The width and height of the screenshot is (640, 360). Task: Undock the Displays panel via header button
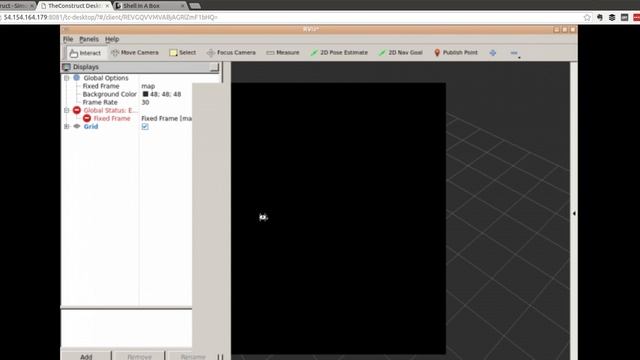[x=214, y=67]
